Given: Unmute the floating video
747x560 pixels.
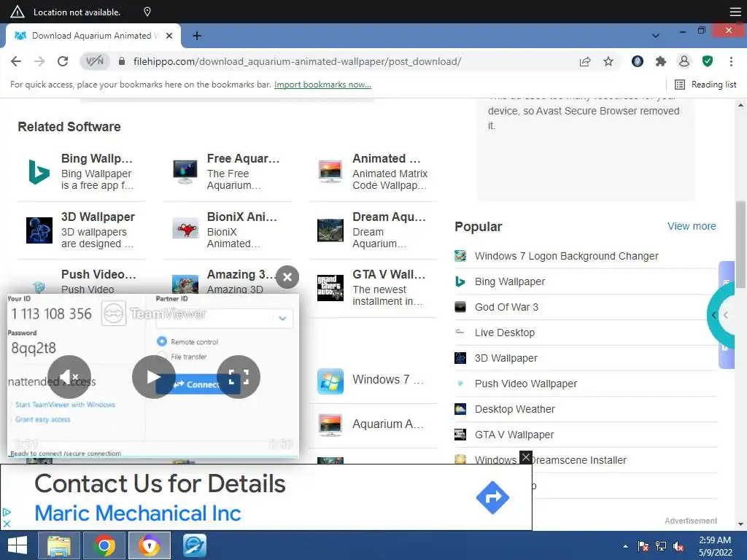Looking at the screenshot, I should [69, 377].
